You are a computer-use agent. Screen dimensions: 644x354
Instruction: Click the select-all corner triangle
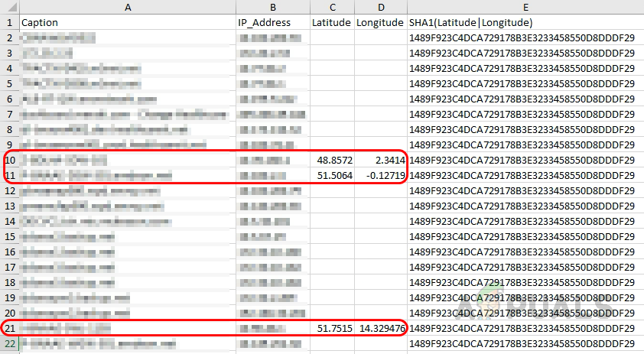pyautogui.click(x=9, y=7)
